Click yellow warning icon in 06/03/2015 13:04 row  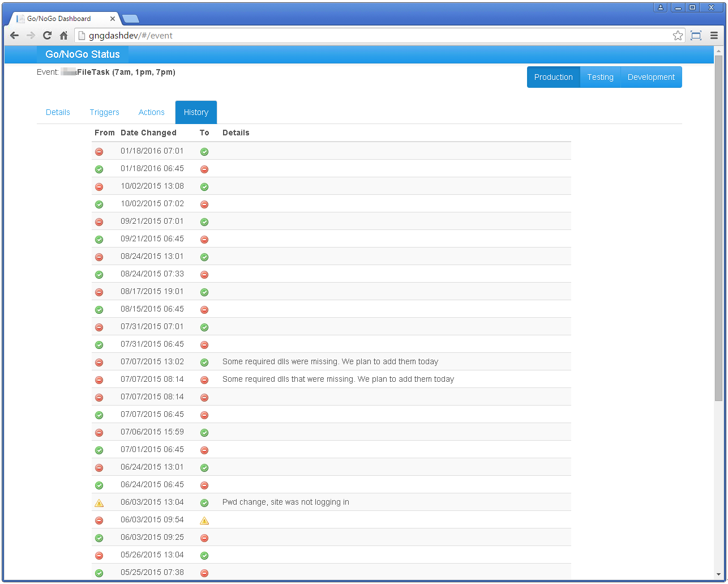[x=99, y=503]
